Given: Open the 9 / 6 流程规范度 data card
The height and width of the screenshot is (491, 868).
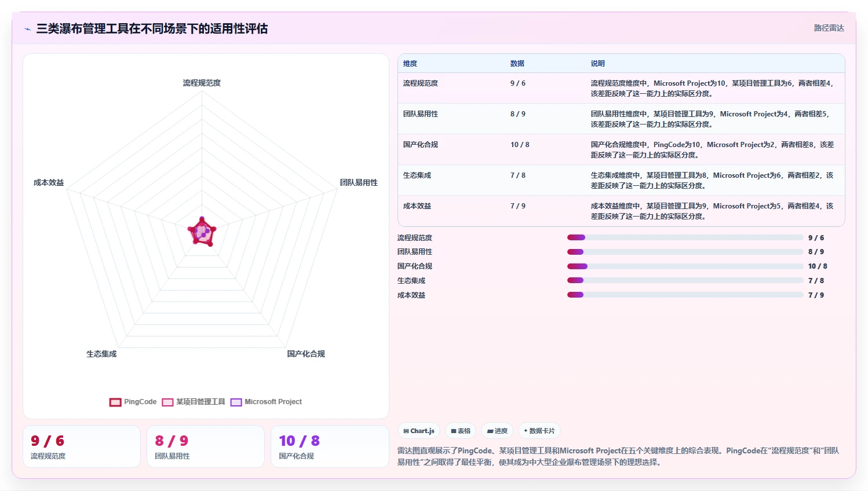Looking at the screenshot, I should click(82, 446).
